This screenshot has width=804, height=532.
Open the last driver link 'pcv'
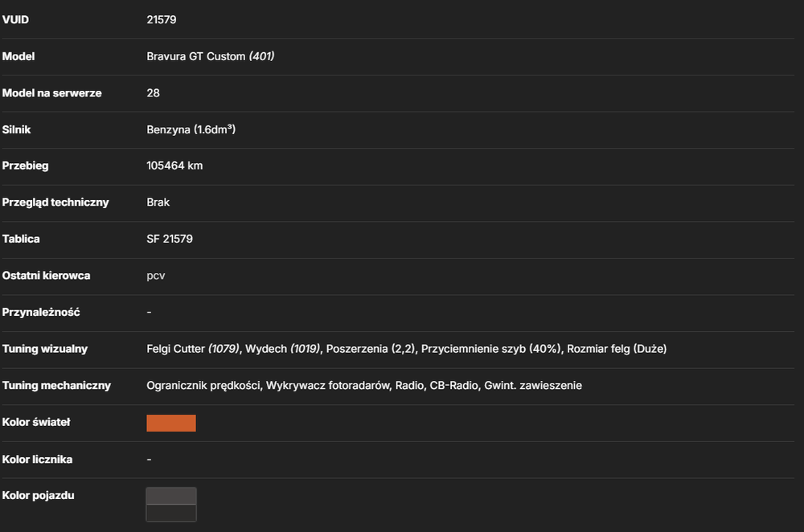(x=156, y=276)
